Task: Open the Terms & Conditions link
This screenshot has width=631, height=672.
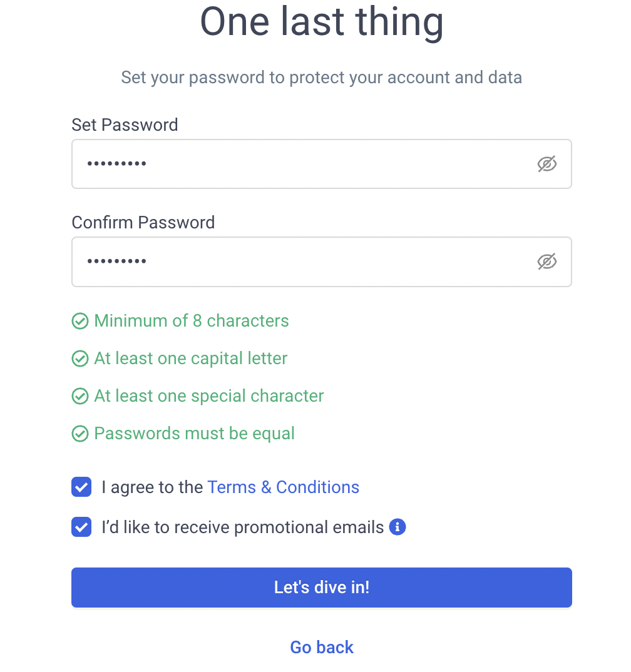Action: coord(284,487)
